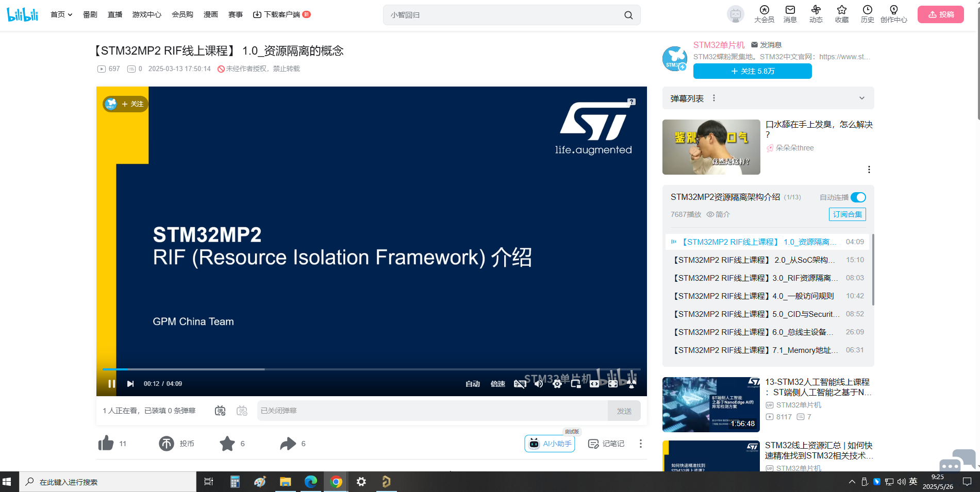Favorite the video with star icon
The width and height of the screenshot is (980, 492).
227,443
